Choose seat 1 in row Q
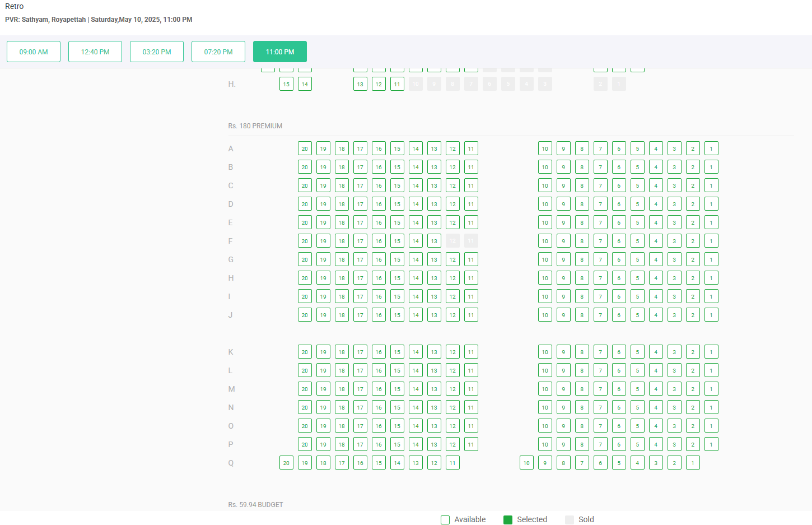 [693, 463]
